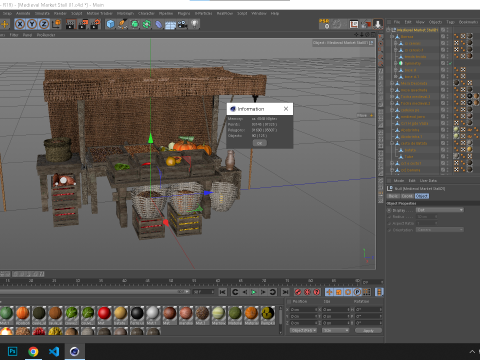Select the white material swatch
Image resolution: width=480 pixels, height=360 pixels.
[x=153, y=315]
